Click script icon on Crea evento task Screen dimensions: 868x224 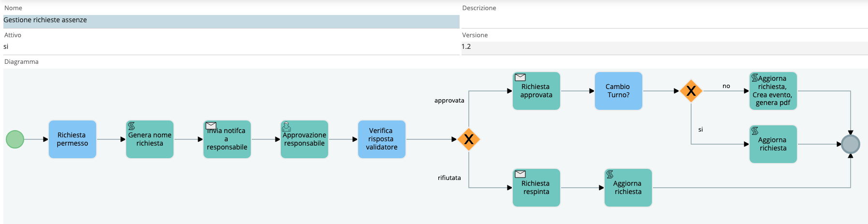click(x=755, y=77)
